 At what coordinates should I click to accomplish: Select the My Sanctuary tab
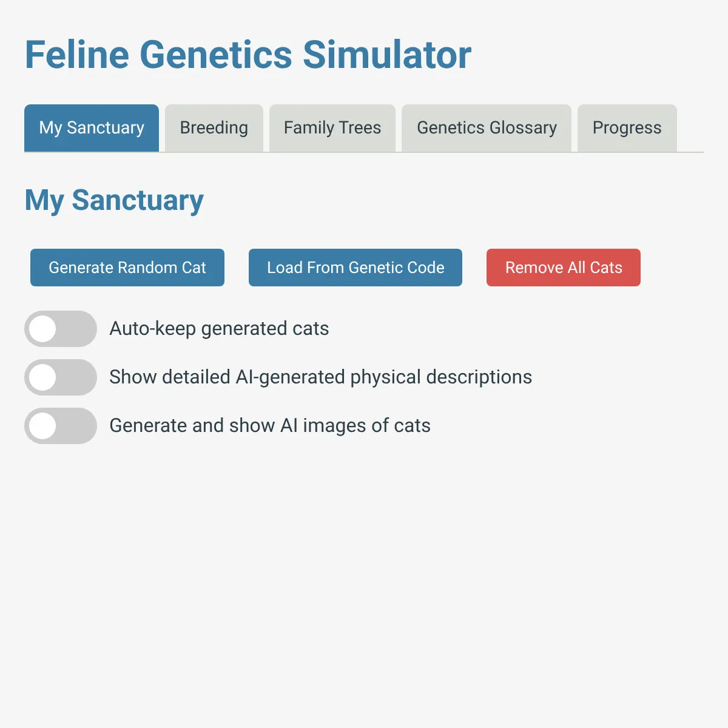point(92,128)
